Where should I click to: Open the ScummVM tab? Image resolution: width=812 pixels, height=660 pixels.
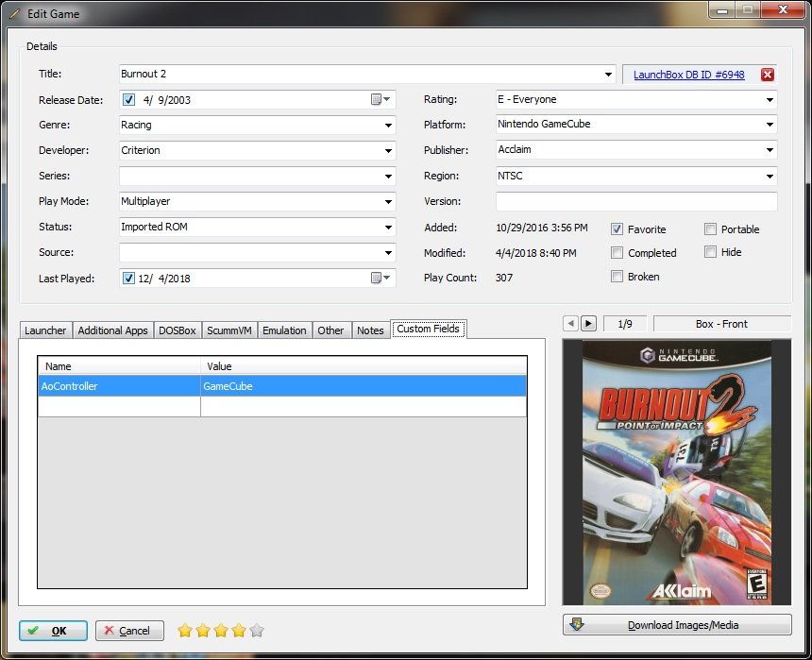coord(228,330)
